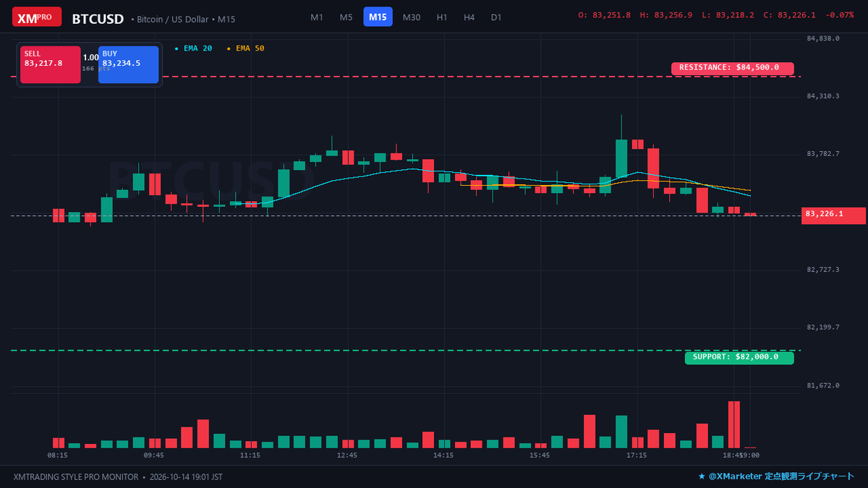Click the current price tag 83,226.1
This screenshot has height=488, width=868.
tap(834, 215)
